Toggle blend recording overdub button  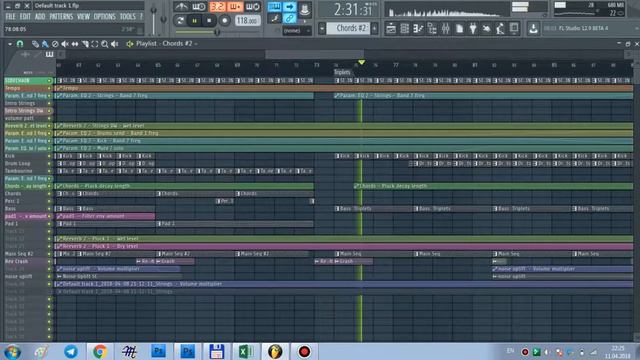235,7
